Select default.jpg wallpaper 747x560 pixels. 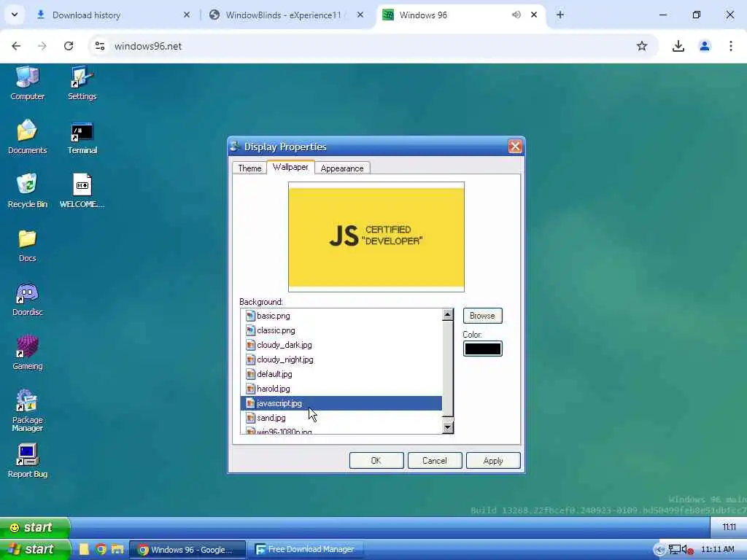pyautogui.click(x=341, y=374)
